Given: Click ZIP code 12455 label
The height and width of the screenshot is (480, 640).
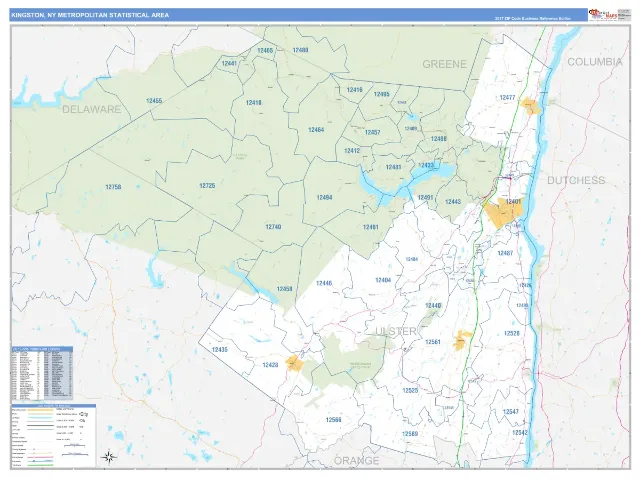Looking at the screenshot, I should (154, 100).
